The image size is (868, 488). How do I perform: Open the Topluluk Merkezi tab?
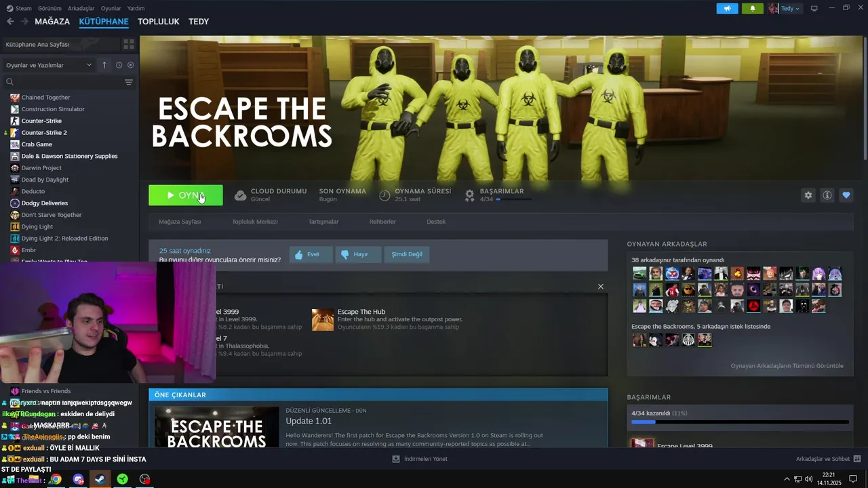point(255,222)
